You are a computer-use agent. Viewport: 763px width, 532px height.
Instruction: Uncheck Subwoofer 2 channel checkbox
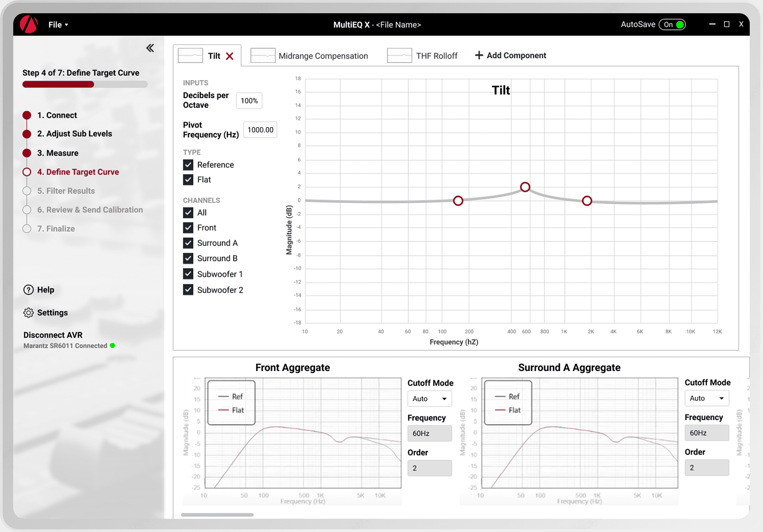188,290
